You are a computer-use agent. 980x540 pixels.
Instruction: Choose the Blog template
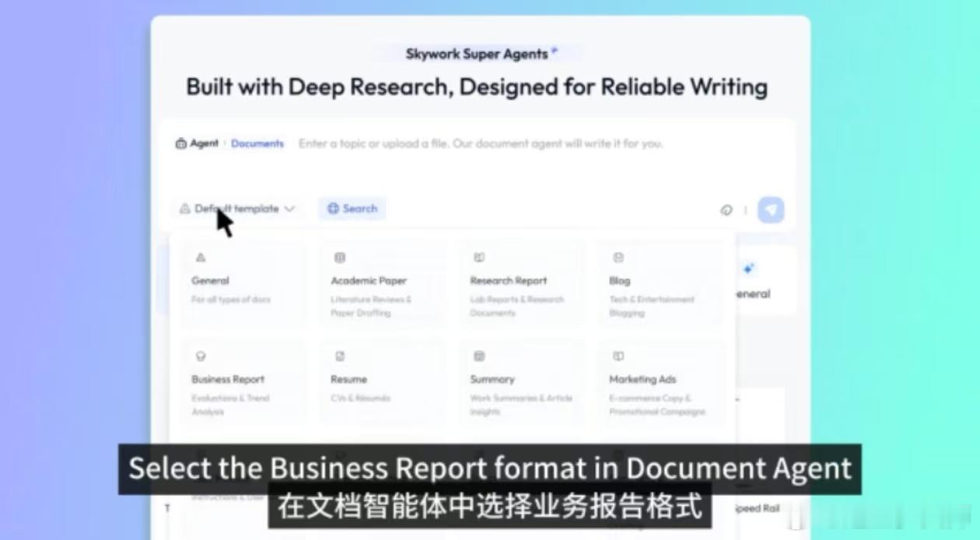click(x=661, y=283)
